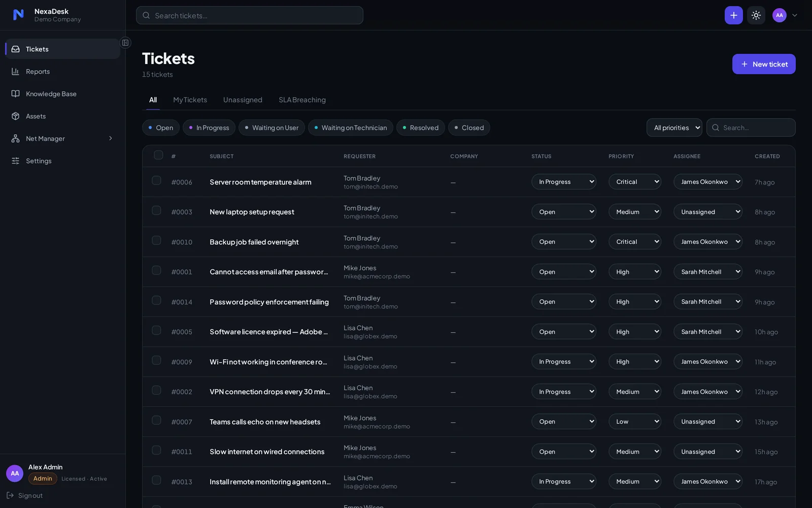
Task: Check the box for ticket #0006
Action: tap(156, 180)
